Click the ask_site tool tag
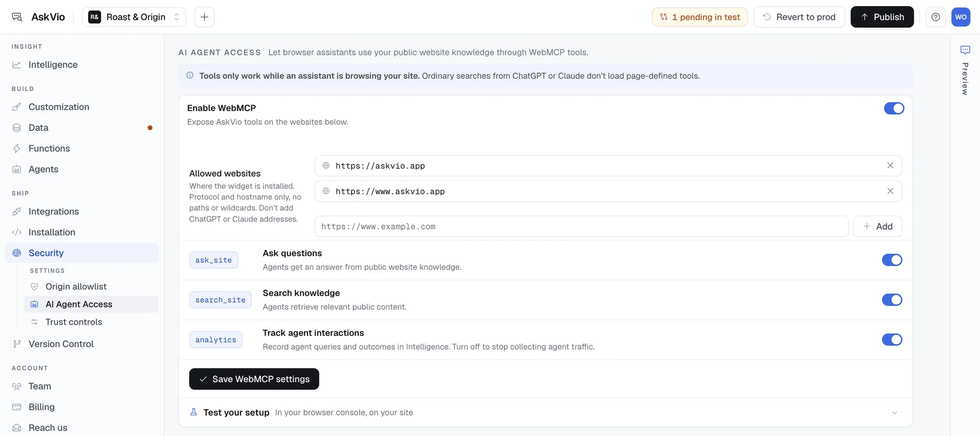980x436 pixels. point(214,260)
